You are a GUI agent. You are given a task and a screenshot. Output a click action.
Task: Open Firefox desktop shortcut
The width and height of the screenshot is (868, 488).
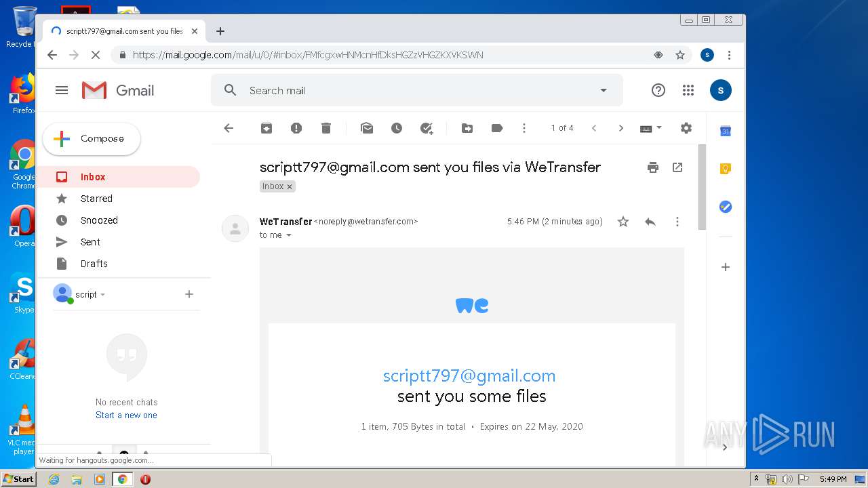(x=23, y=95)
